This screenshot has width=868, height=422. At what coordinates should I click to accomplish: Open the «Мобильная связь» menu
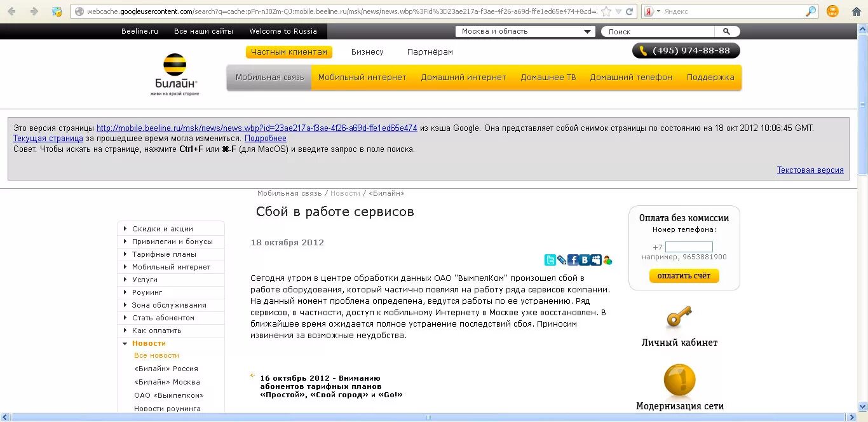269,78
